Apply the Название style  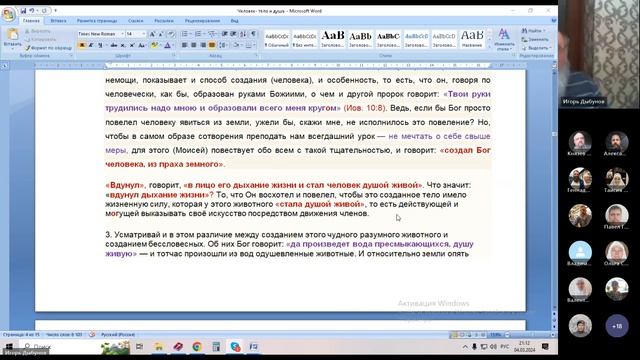click(x=472, y=40)
